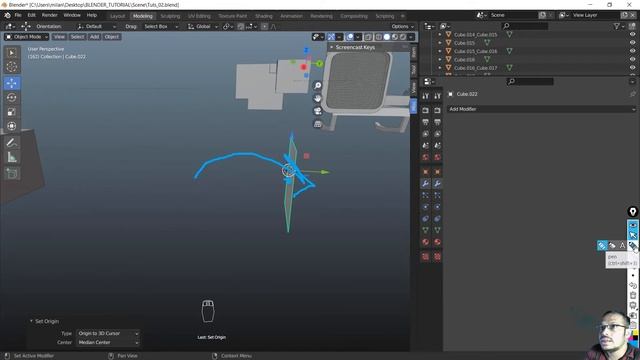Hide Cube.015 with its eye icon
This screenshot has width=640, height=360.
633,42
